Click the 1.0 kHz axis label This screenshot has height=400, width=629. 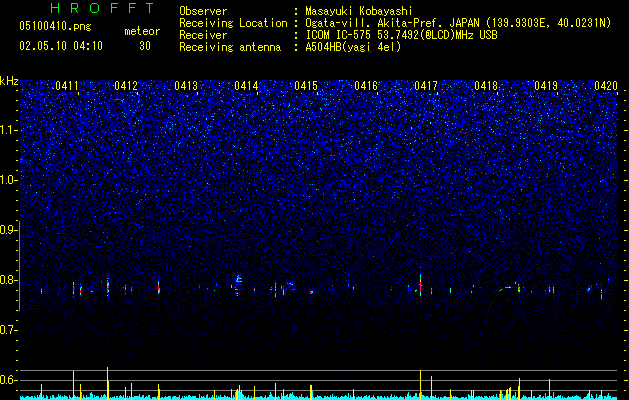coord(8,180)
